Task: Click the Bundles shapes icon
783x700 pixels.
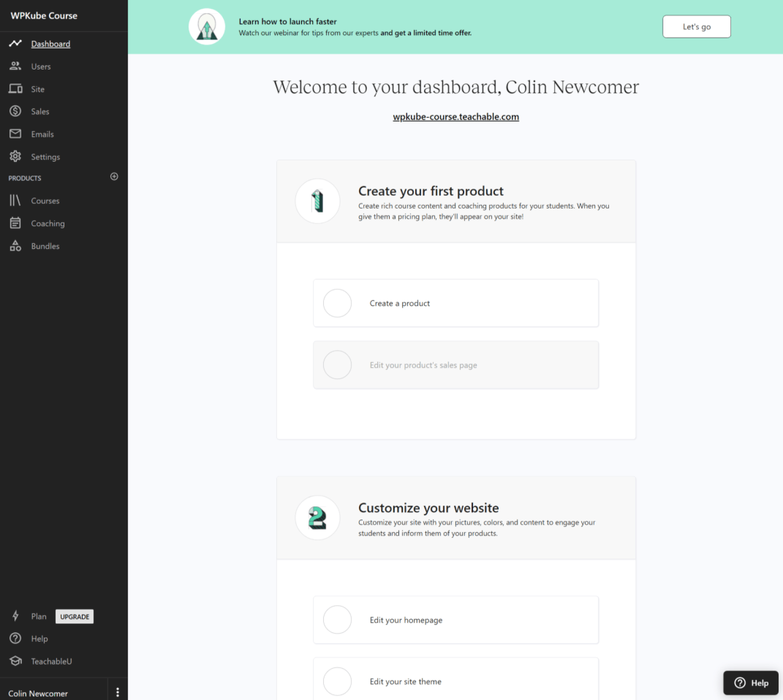Action: pos(16,246)
